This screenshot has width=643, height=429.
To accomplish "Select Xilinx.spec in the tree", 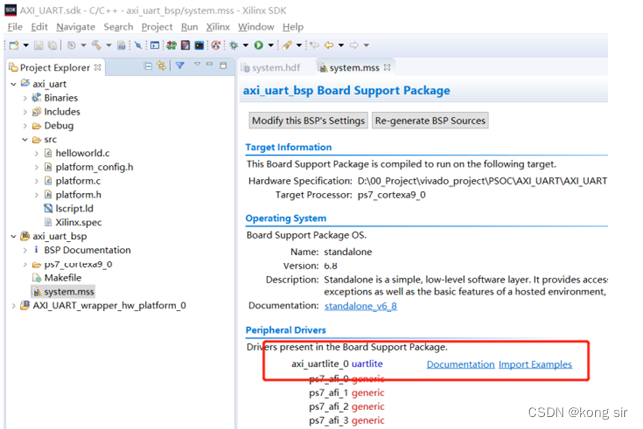I will [78, 222].
